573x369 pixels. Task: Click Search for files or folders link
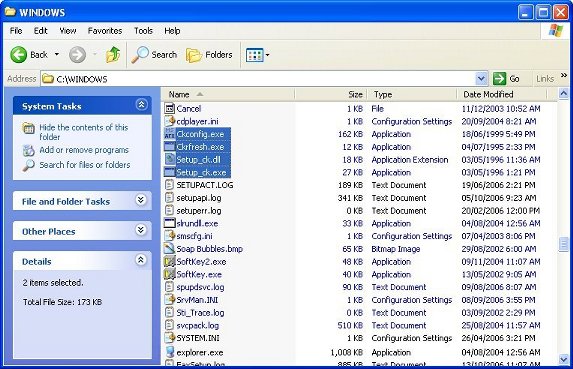click(85, 165)
